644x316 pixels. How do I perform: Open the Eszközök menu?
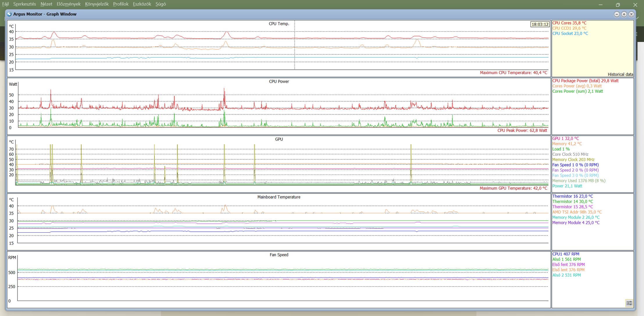click(142, 4)
